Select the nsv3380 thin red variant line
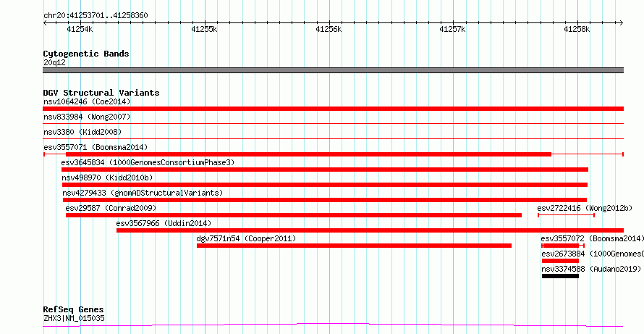This screenshot has height=334, width=644. tap(333, 138)
